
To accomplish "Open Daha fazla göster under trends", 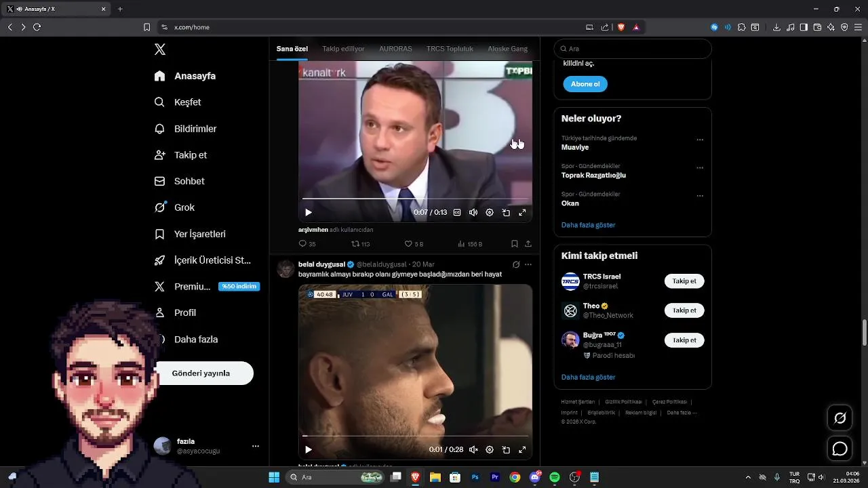I will pos(589,225).
